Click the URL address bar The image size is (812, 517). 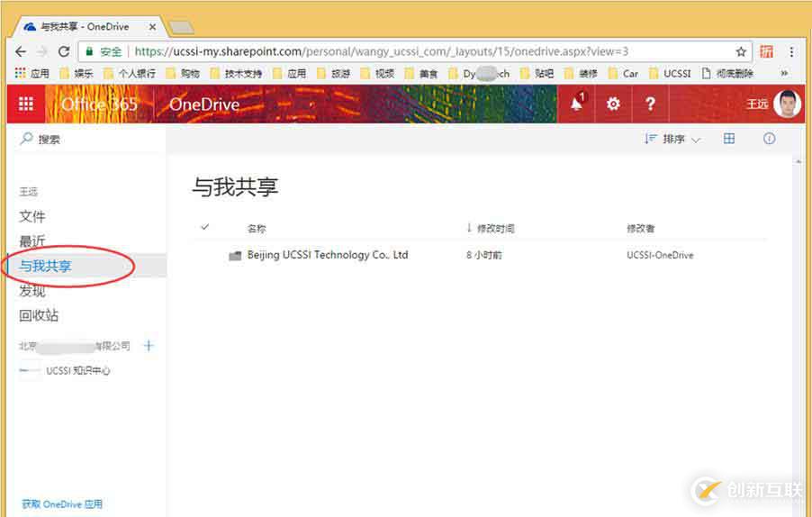(414, 51)
